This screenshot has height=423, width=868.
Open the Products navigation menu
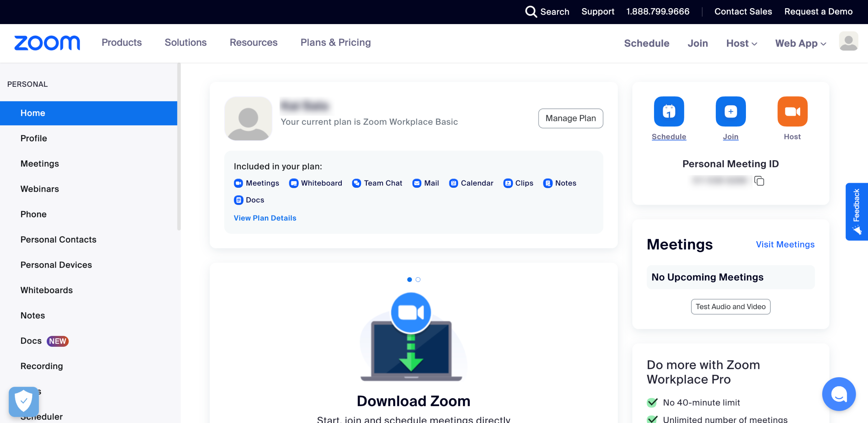[x=121, y=42]
